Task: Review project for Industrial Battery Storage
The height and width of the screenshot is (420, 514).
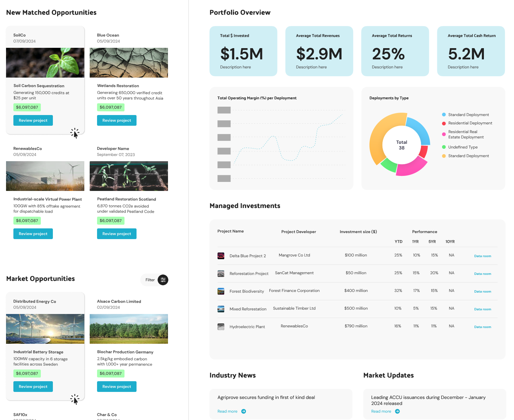Action: [33, 387]
